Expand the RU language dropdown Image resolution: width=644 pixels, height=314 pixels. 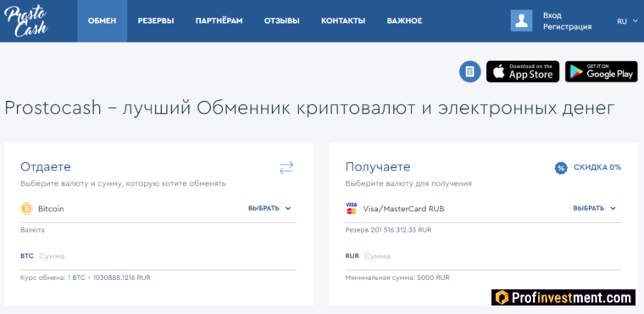[627, 21]
